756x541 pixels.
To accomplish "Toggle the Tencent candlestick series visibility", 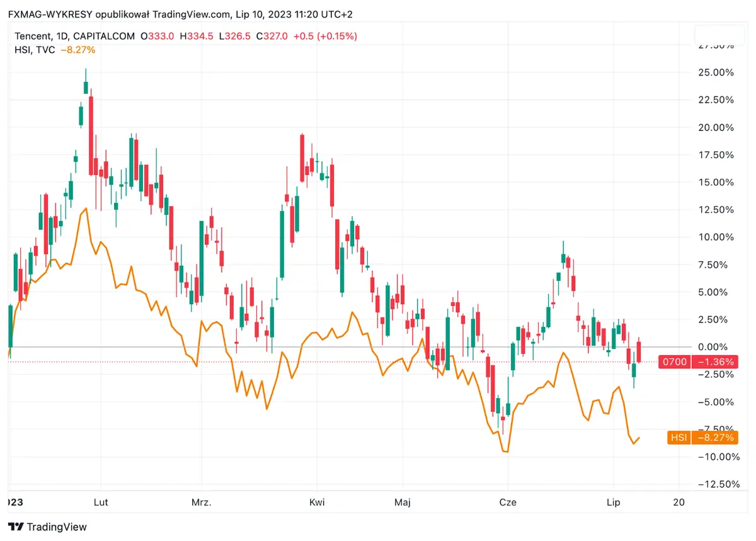I will tap(35, 36).
